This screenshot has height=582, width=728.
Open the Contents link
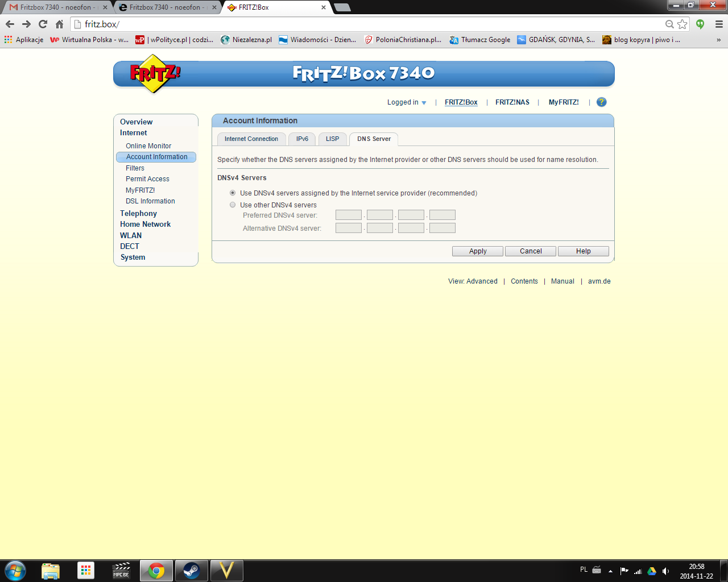[x=524, y=281]
